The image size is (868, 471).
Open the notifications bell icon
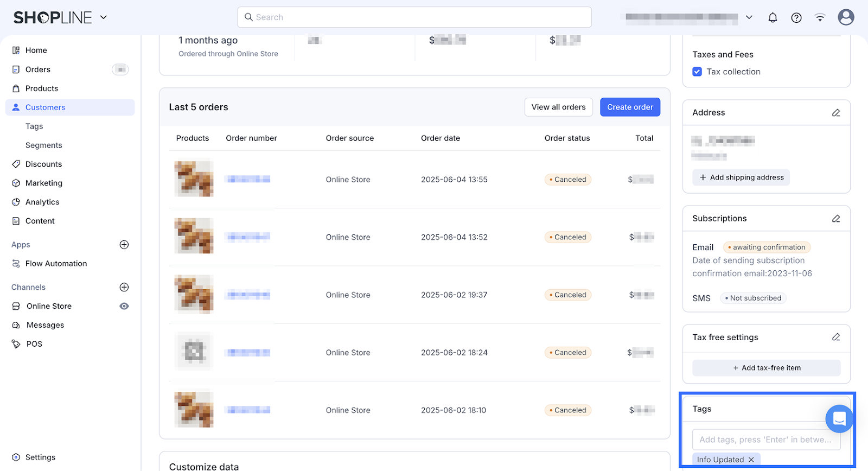click(773, 17)
